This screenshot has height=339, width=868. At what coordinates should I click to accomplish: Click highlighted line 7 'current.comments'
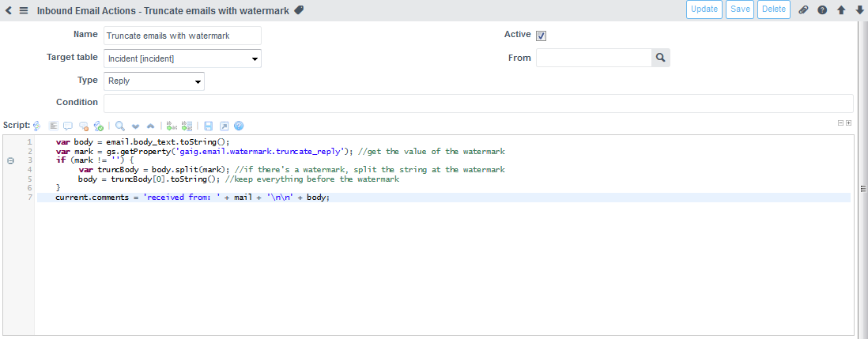point(444,198)
